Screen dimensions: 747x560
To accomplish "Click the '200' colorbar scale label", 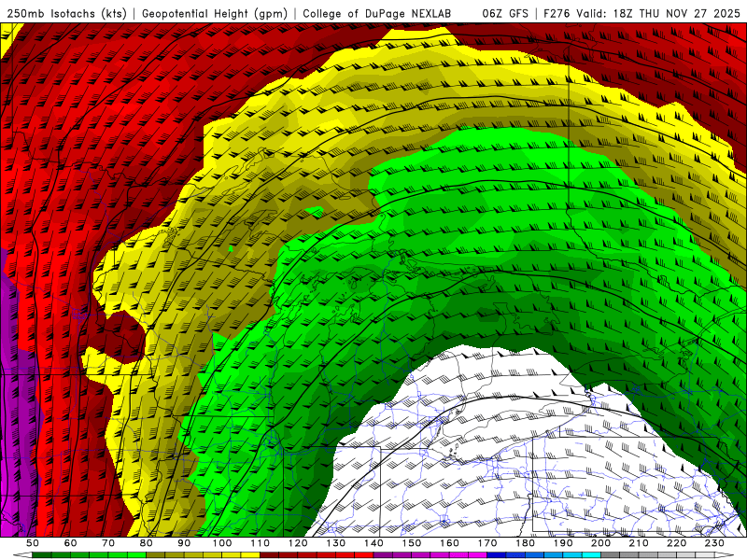I will [600, 543].
